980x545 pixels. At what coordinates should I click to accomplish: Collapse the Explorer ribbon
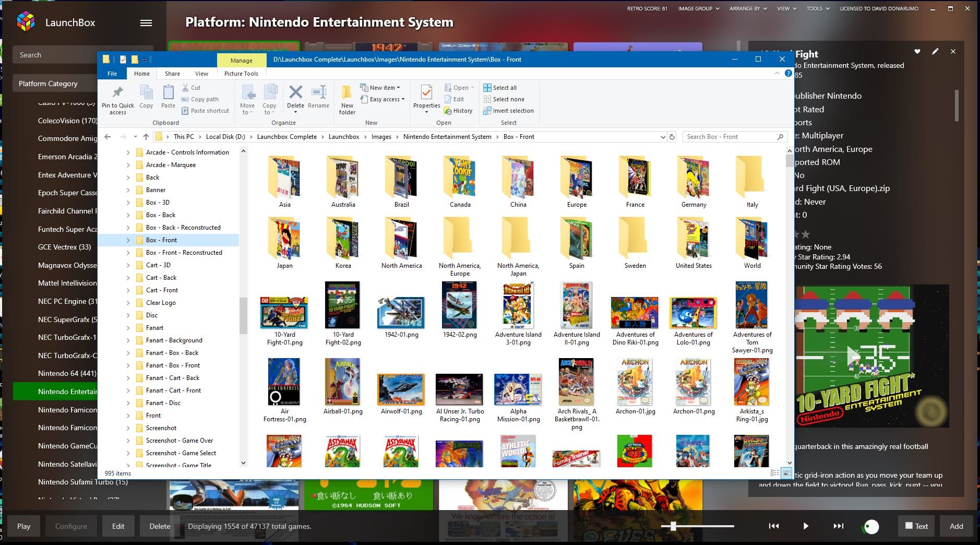click(x=777, y=74)
